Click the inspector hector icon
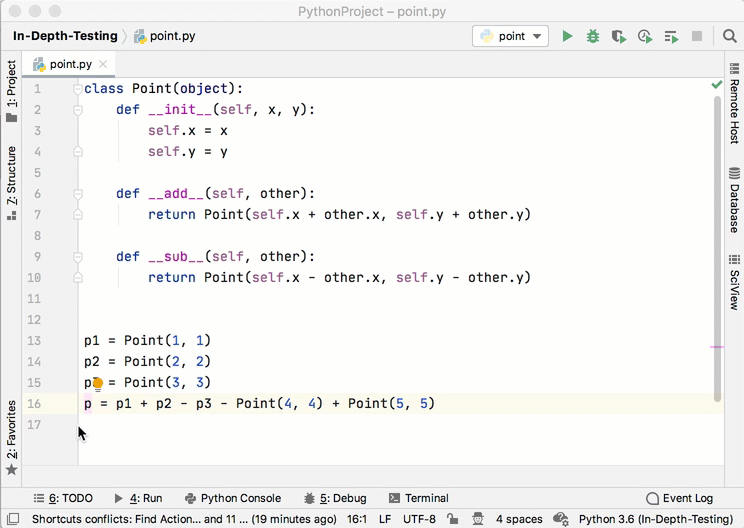Viewport: 744px width, 528px height. [478, 519]
